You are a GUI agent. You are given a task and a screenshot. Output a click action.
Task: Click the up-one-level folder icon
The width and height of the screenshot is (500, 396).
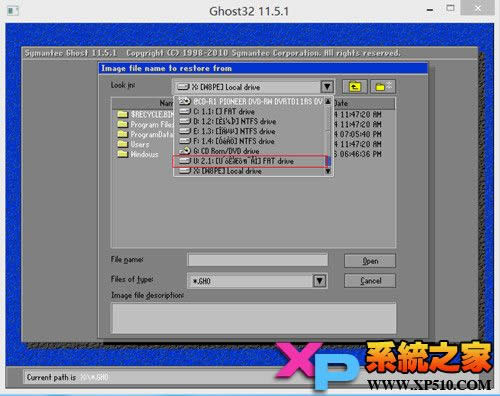[x=355, y=87]
